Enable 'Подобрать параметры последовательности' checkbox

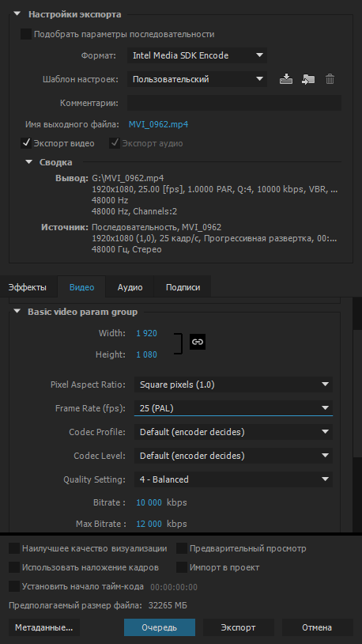coord(26,34)
